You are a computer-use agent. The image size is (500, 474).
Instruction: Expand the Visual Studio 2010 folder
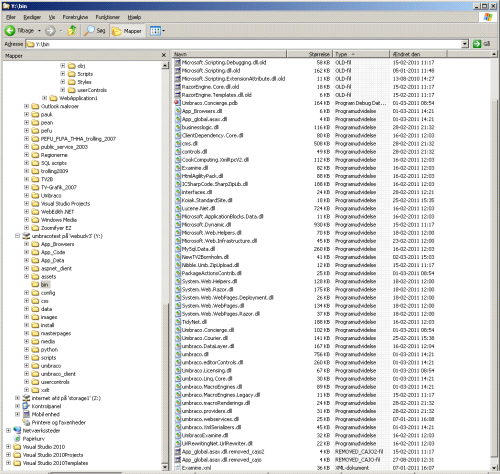pos(8,447)
